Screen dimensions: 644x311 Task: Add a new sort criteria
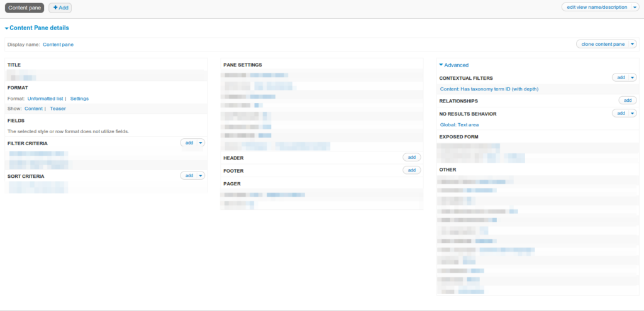(189, 175)
